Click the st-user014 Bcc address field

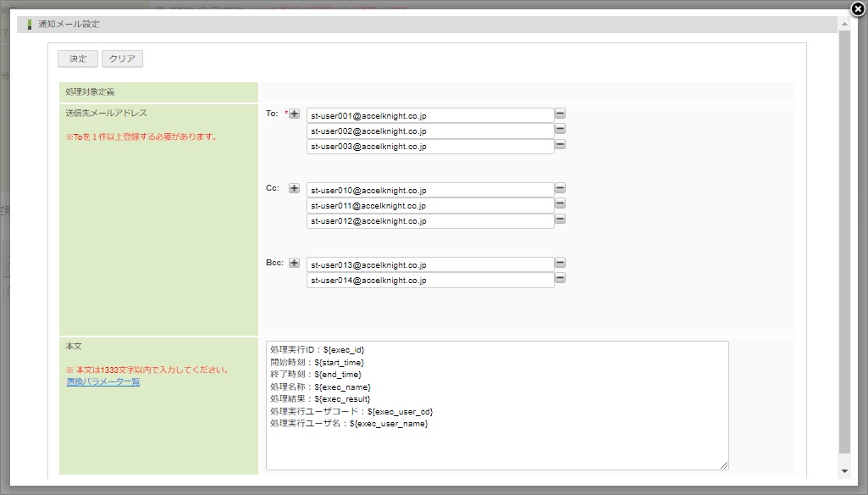pyautogui.click(x=429, y=281)
